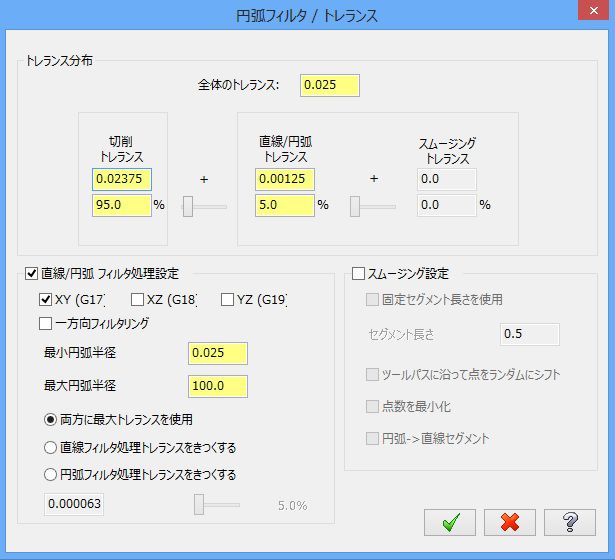Click the 点数を最小化 checkbox
This screenshot has width=615, height=560.
(x=372, y=407)
